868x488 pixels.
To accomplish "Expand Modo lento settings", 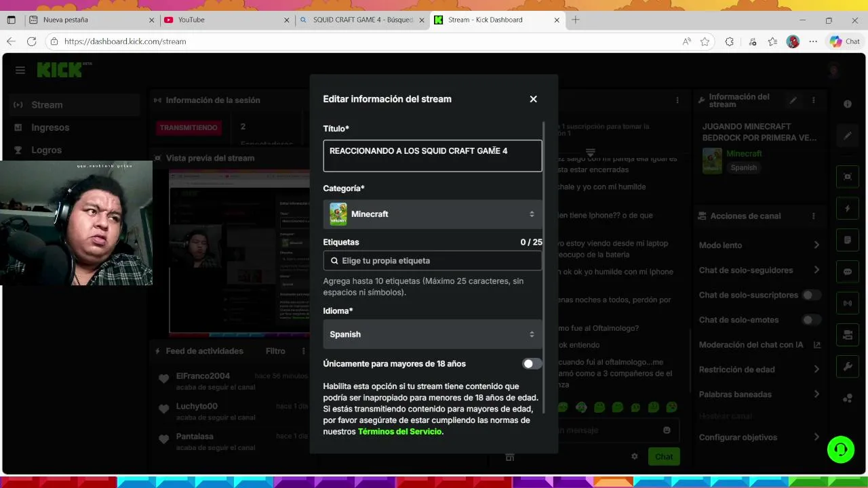I will click(759, 245).
